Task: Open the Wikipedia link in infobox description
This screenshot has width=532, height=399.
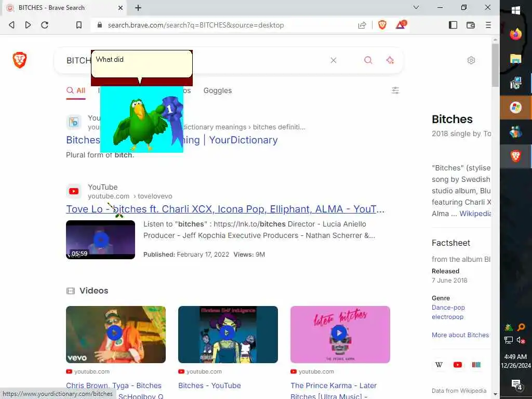Action: pos(475,214)
